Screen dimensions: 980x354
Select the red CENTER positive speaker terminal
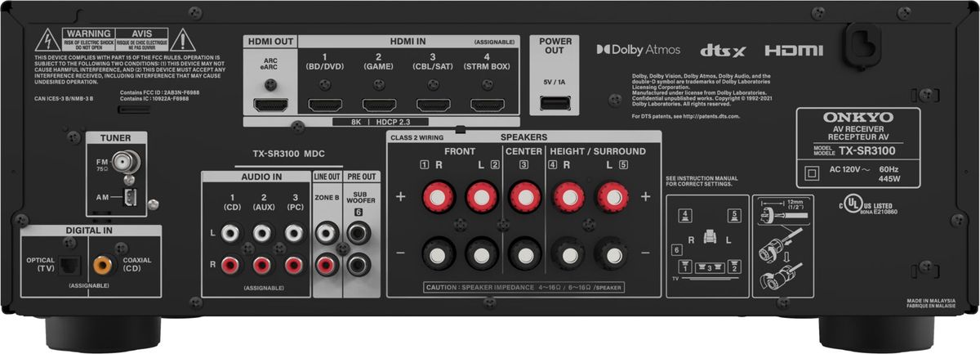(523, 197)
